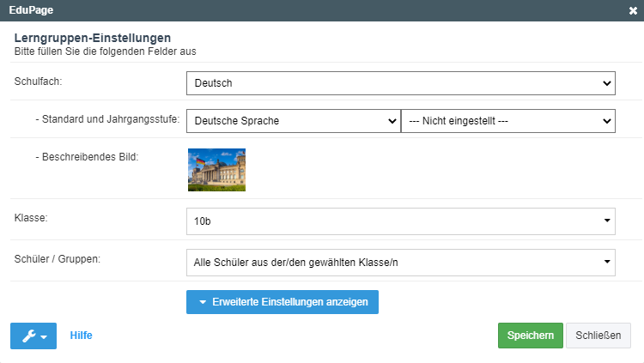Click the chevron arrow of Schulfach field
The width and height of the screenshot is (644, 363).
[x=606, y=83]
